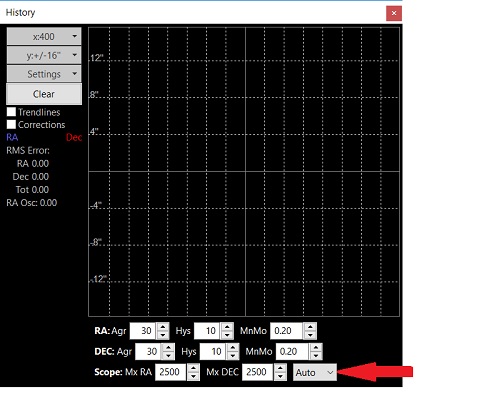Focus the DEC MnMo value field
Screen dimensions: 500x399
pyautogui.click(x=292, y=351)
